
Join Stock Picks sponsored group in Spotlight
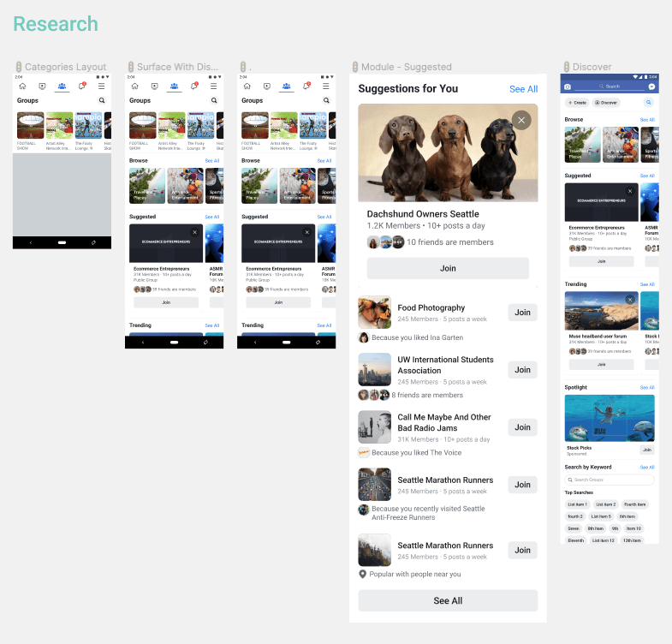point(647,450)
